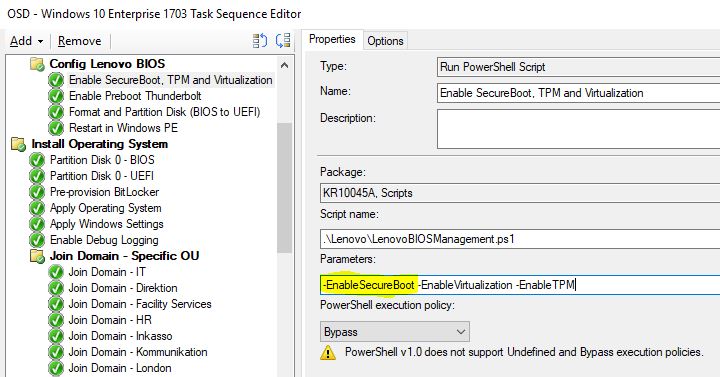
Task: Click the expand all groups toolbar icon
Action: coord(260,40)
